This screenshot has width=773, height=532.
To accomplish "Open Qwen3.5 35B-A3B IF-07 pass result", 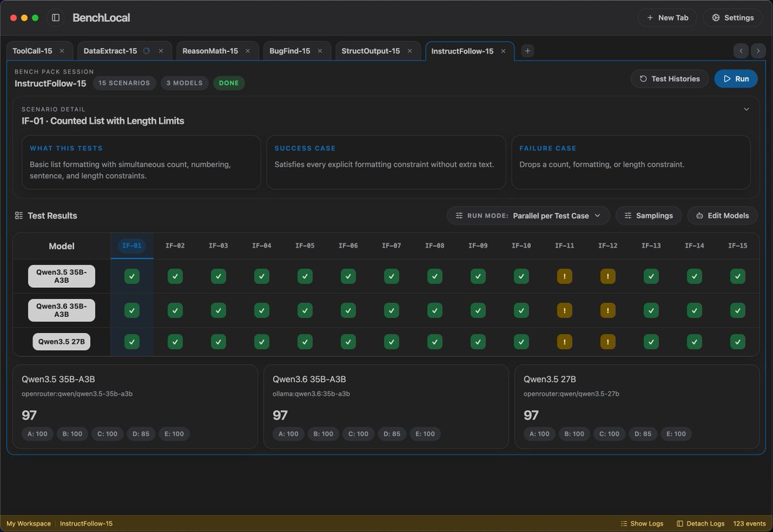I will pos(392,276).
